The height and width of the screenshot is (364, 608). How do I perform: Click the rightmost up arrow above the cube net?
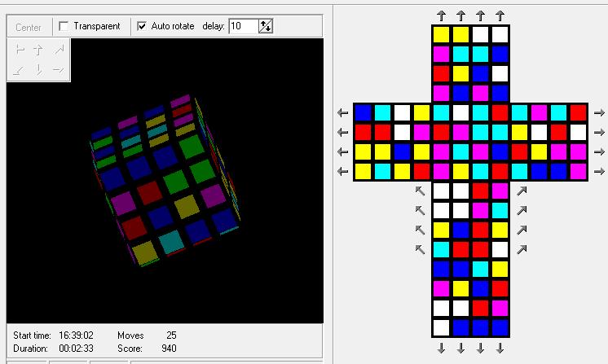(x=500, y=15)
